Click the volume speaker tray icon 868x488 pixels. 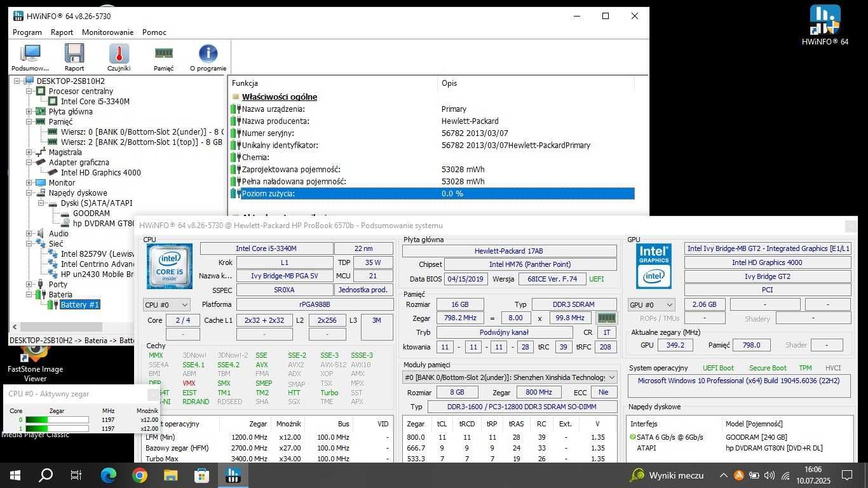(769, 475)
